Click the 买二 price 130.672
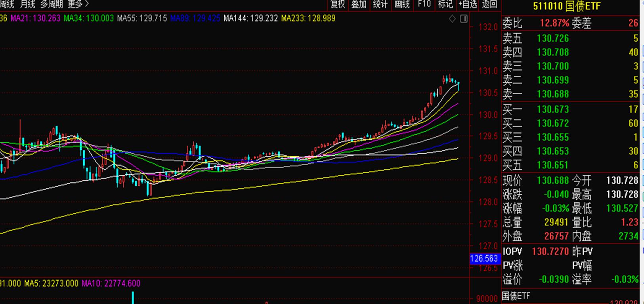Viewport: 644px width, 304px height. pyautogui.click(x=553, y=123)
